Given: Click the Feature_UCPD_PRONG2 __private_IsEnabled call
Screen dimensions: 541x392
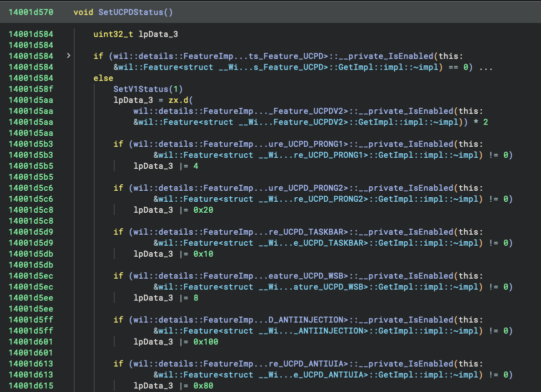Looking at the screenshot, I should coord(308,188).
